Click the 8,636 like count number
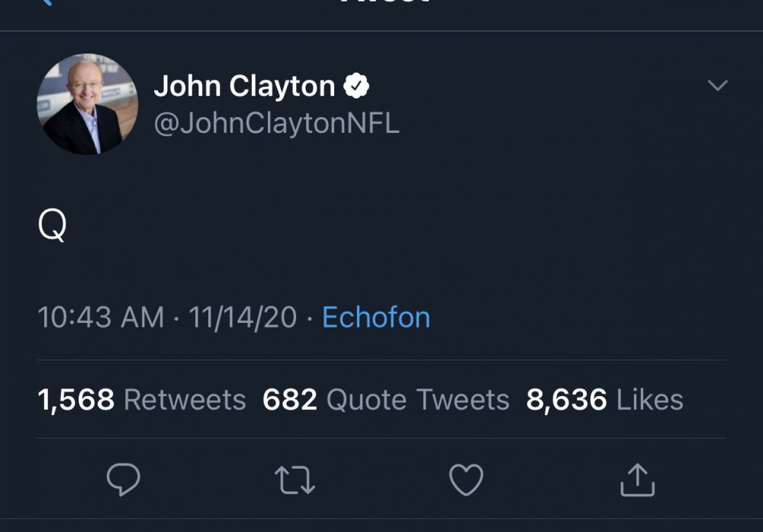 566,400
